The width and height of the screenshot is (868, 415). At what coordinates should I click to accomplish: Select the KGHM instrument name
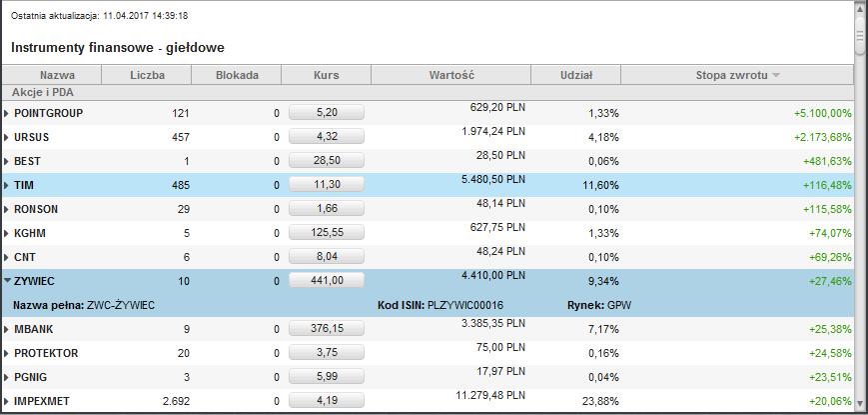30,233
